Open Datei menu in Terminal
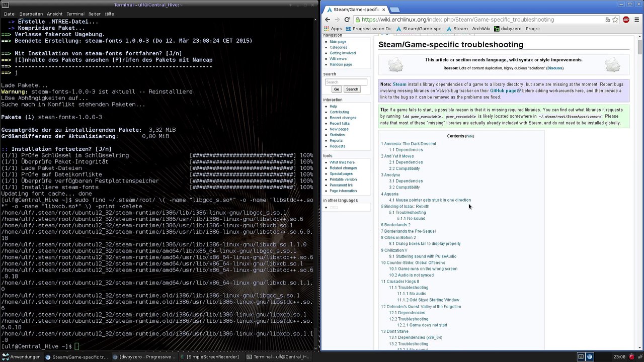 point(10,14)
